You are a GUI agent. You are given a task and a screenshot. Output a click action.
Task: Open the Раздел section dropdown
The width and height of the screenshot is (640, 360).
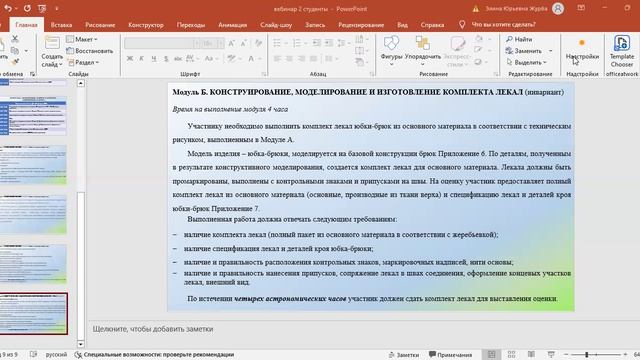pyautogui.click(x=83, y=62)
